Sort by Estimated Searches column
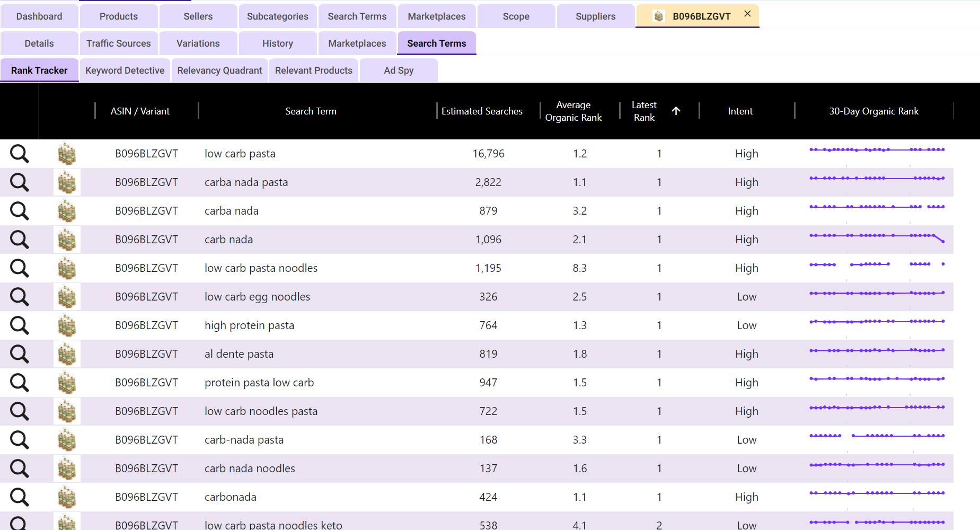The image size is (980, 530). 482,111
